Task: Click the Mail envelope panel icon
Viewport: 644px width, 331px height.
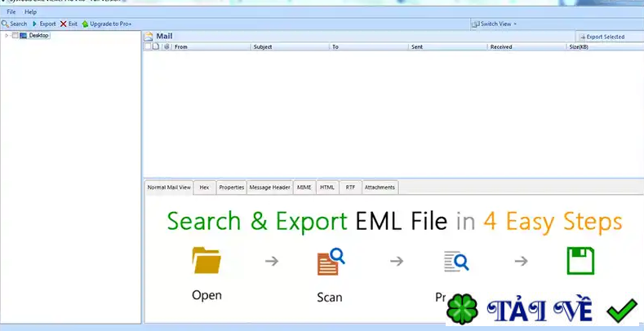Action: 149,36
